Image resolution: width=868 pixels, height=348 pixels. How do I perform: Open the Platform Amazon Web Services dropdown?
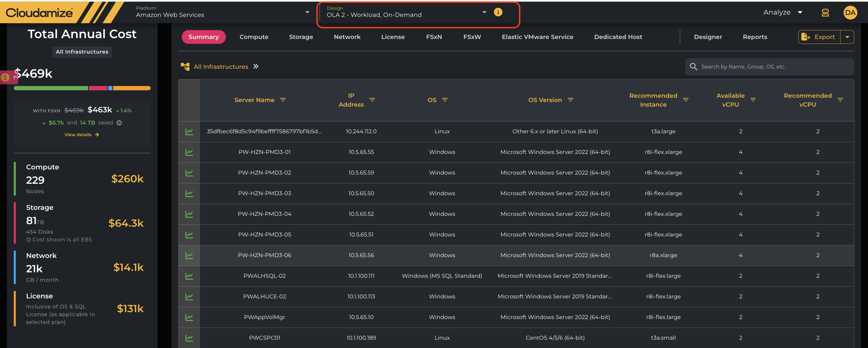pos(222,12)
